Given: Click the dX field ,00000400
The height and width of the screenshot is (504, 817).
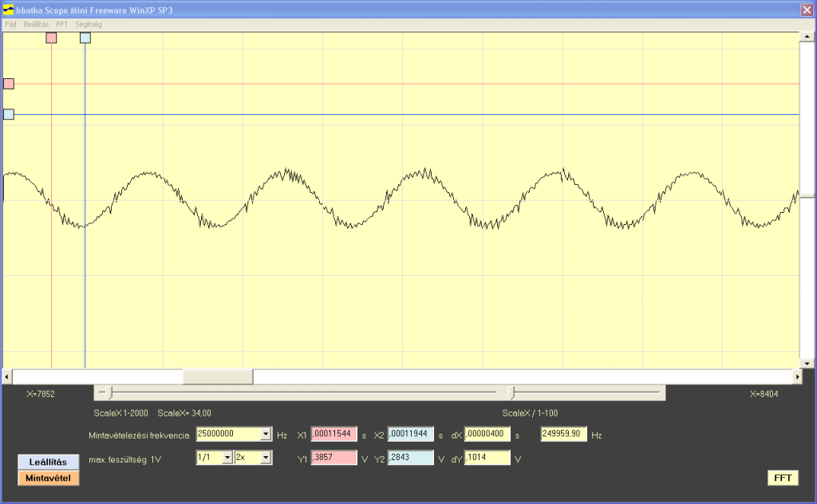Looking at the screenshot, I should click(x=487, y=435).
